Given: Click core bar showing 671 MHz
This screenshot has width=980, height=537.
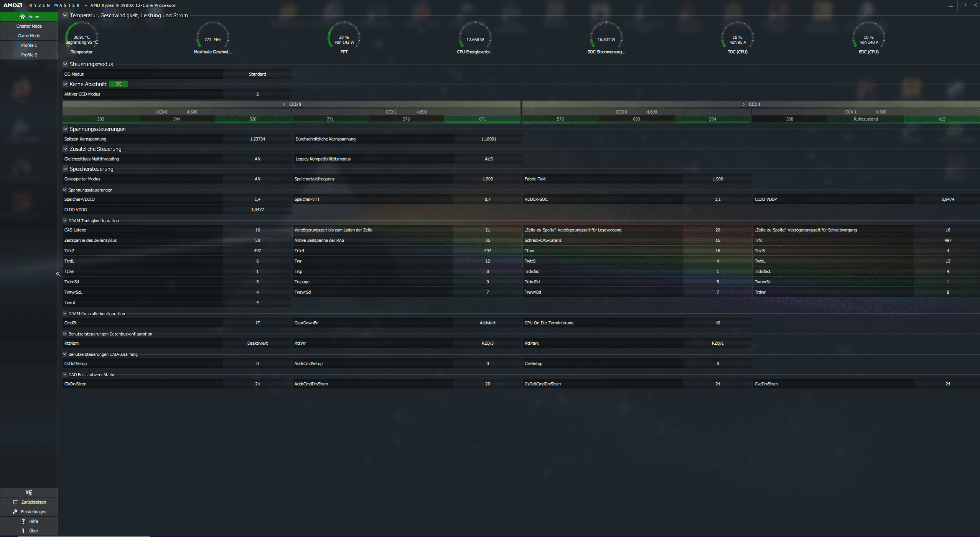Looking at the screenshot, I should (483, 119).
